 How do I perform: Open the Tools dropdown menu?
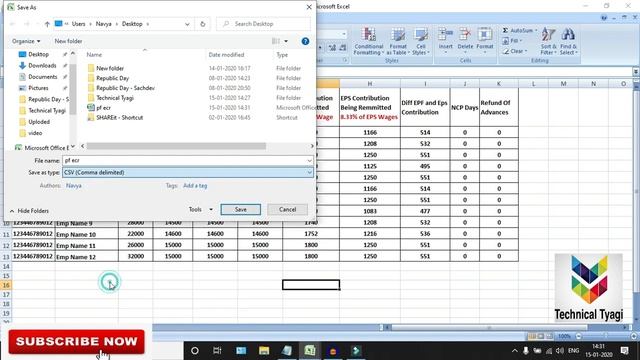[200, 209]
